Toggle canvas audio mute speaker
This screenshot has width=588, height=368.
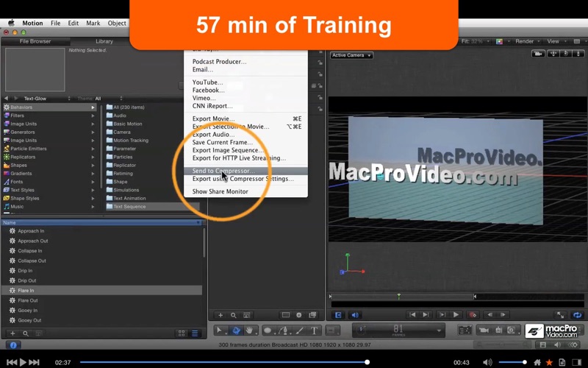tap(355, 315)
